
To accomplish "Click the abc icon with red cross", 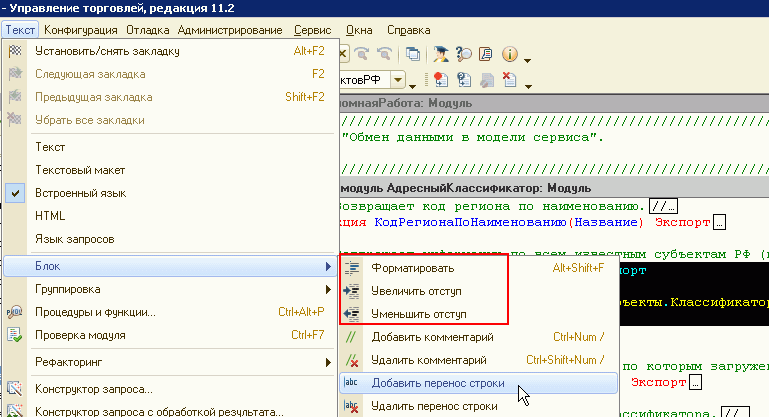I will (x=351, y=406).
